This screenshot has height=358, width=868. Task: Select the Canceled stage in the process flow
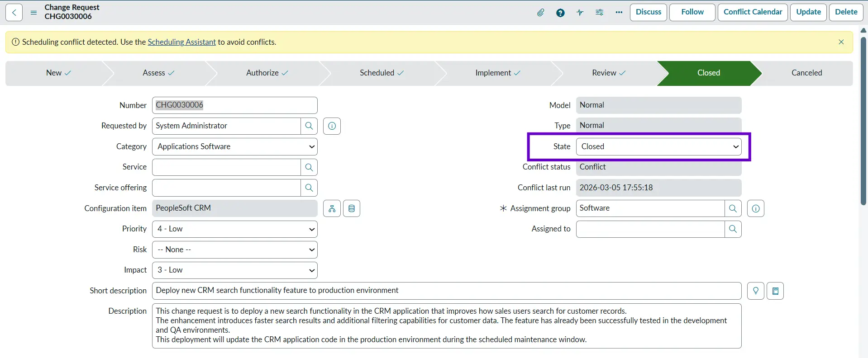(x=806, y=73)
